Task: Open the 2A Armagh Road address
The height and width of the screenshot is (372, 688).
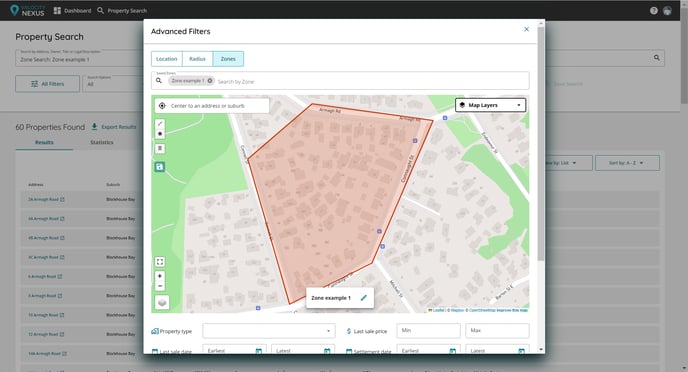Action: point(43,200)
